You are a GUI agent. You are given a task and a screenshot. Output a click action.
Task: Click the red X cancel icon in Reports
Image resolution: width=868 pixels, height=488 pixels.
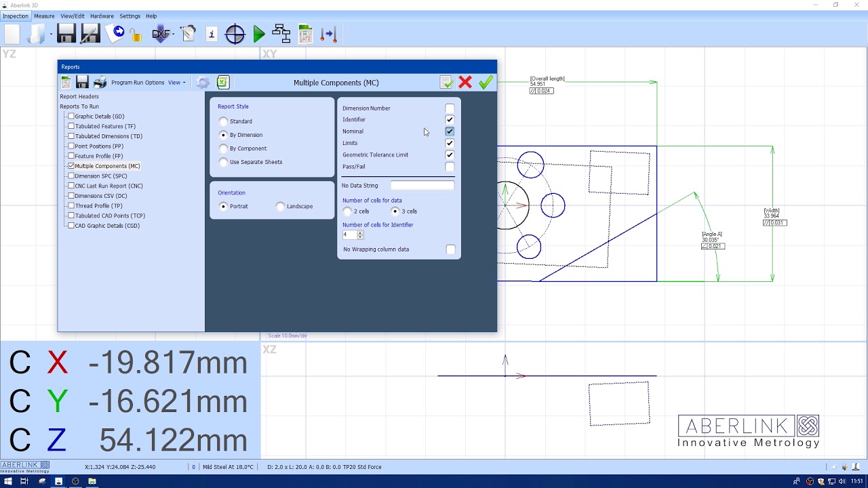465,83
